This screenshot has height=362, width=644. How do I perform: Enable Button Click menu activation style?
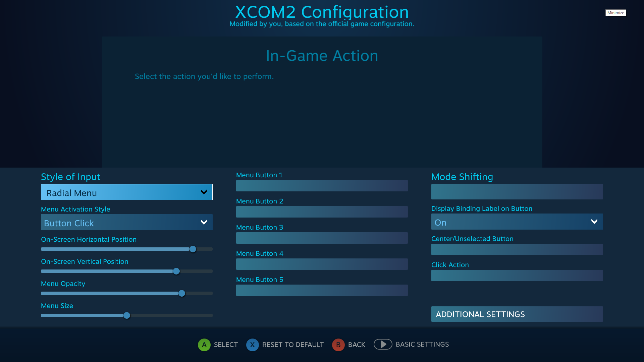tap(126, 222)
